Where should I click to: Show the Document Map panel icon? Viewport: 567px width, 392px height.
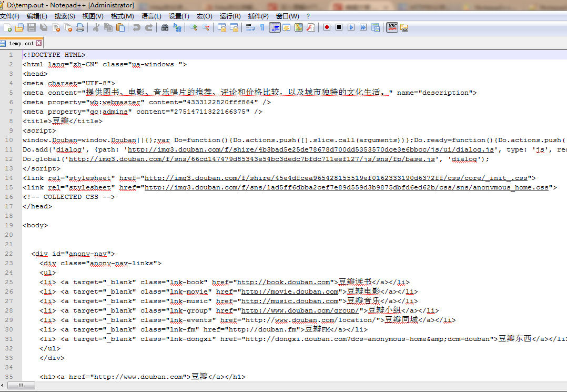299,27
